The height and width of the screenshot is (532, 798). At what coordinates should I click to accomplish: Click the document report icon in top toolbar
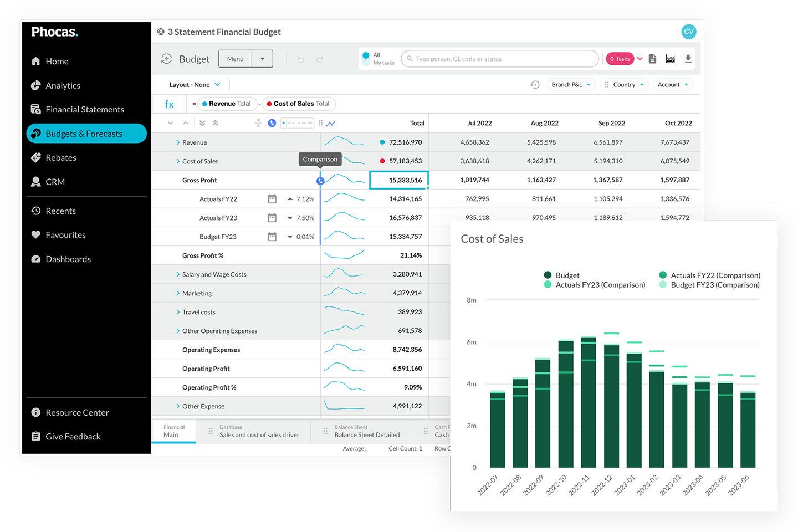652,58
